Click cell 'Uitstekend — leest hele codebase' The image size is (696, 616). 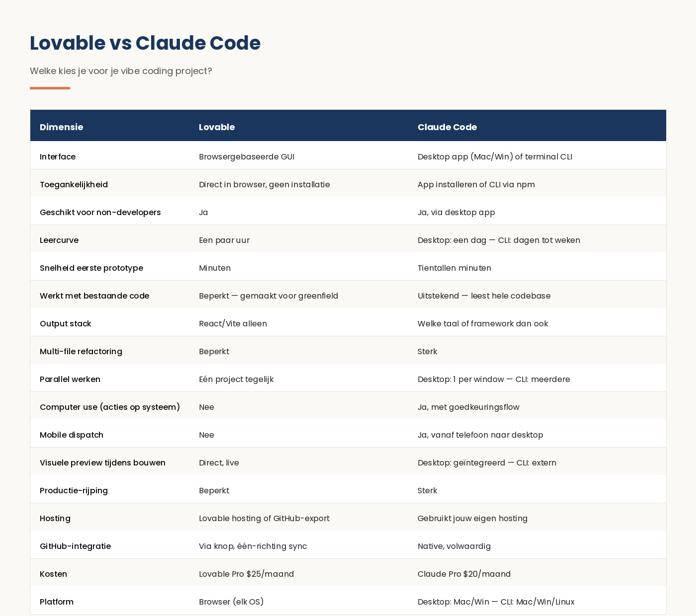tap(484, 296)
